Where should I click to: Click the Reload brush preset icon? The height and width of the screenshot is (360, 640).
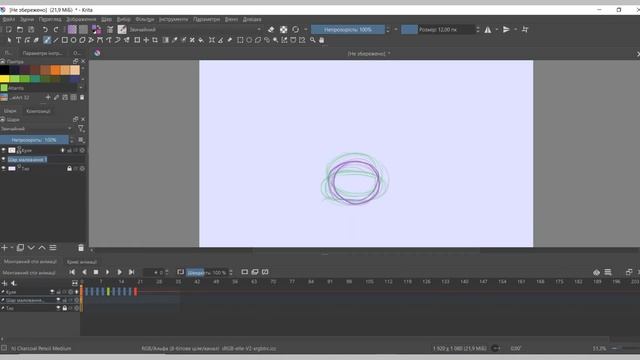(296, 29)
